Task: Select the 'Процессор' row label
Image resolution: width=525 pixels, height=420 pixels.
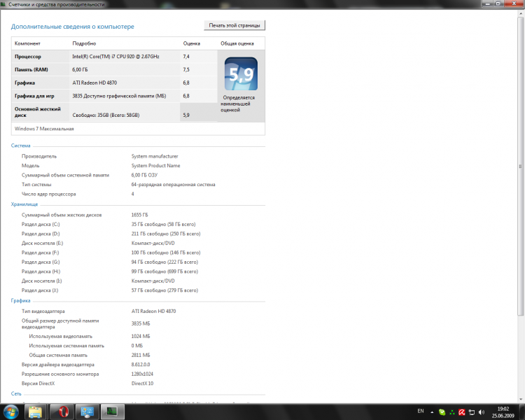Action: tap(28, 57)
